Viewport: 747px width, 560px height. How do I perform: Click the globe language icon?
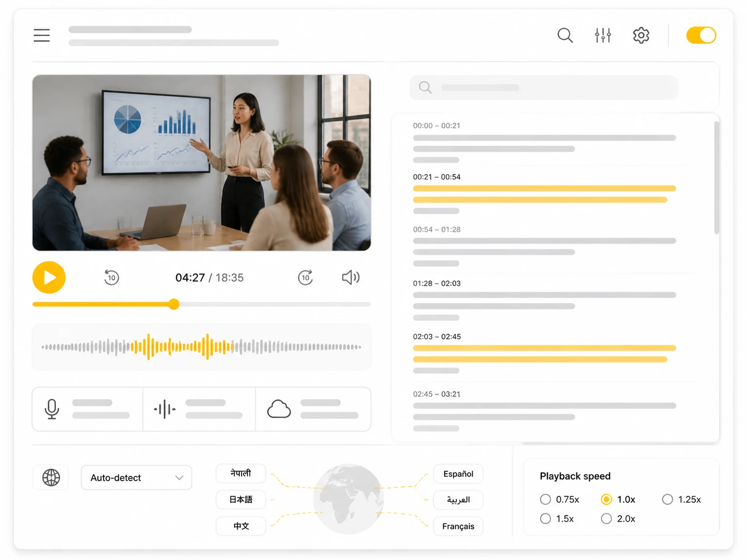51,477
